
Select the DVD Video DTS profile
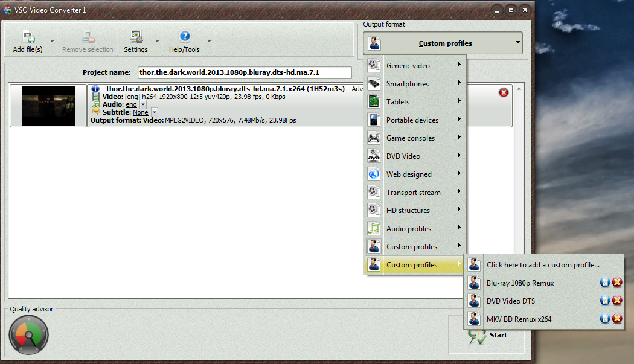(x=511, y=301)
